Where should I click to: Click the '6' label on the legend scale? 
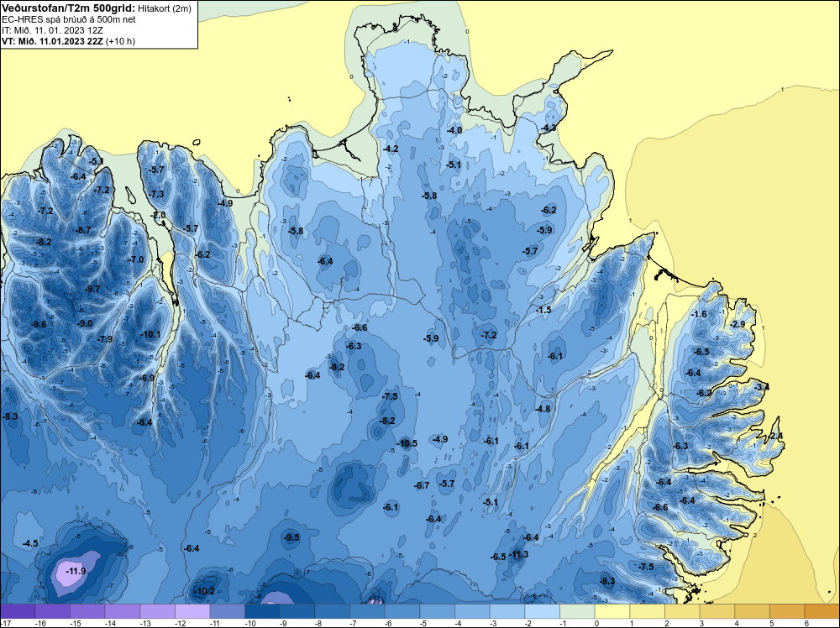(x=806, y=623)
